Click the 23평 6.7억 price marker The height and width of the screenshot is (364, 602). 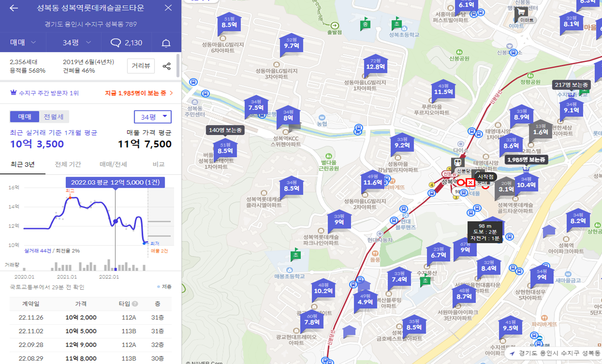click(438, 254)
